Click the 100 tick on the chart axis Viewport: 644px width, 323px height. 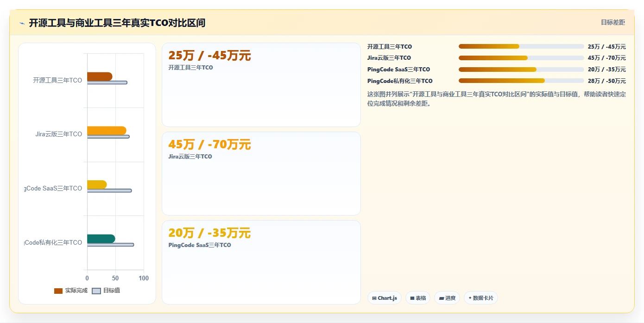[144, 278]
